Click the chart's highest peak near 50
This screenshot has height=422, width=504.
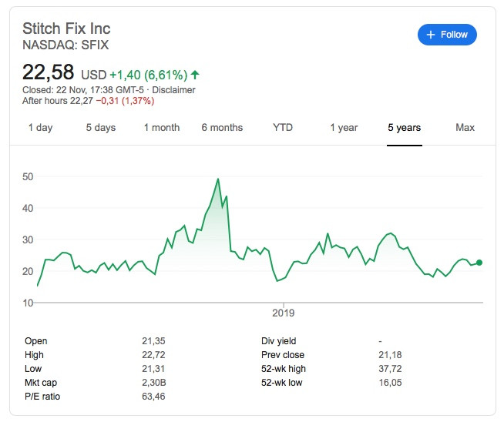(218, 179)
